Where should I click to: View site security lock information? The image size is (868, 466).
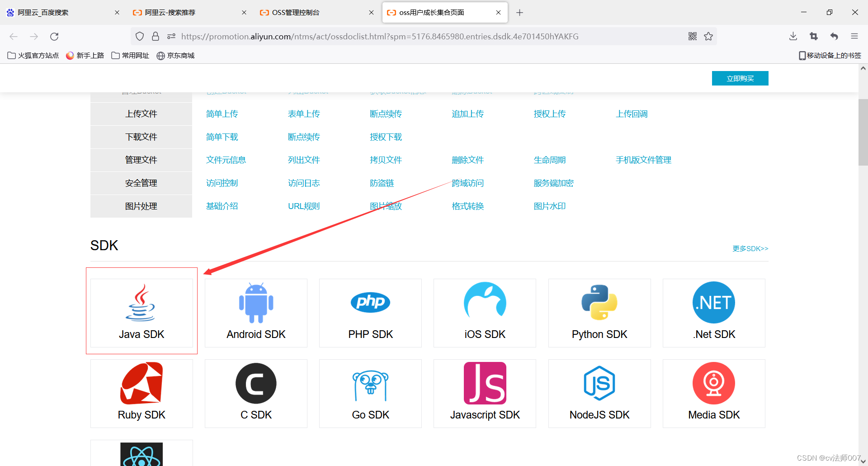(156, 36)
